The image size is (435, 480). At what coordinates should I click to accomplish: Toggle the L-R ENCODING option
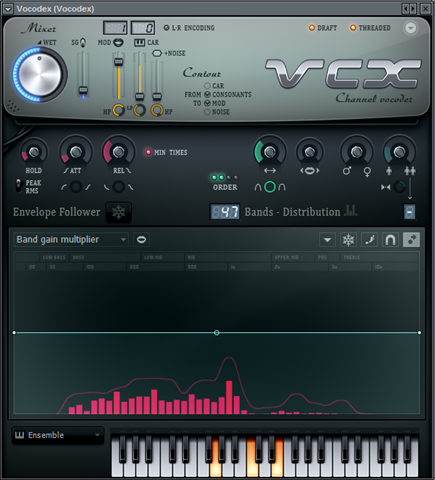pyautogui.click(x=166, y=28)
